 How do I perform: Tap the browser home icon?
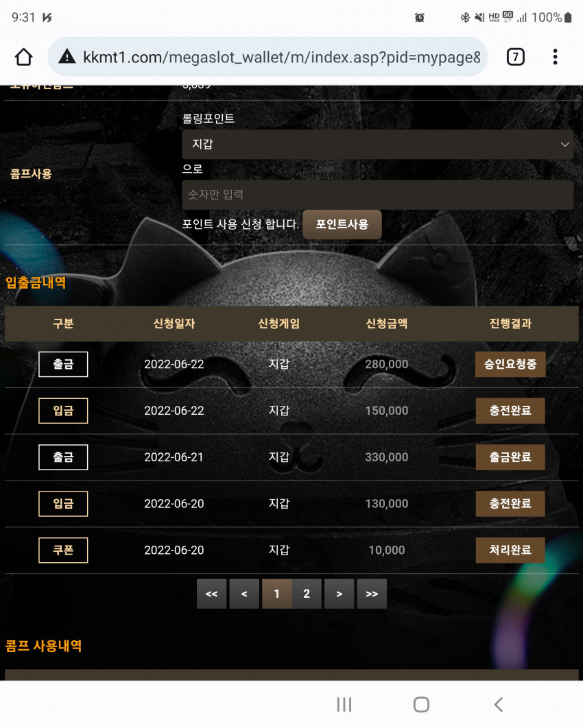coord(24,57)
